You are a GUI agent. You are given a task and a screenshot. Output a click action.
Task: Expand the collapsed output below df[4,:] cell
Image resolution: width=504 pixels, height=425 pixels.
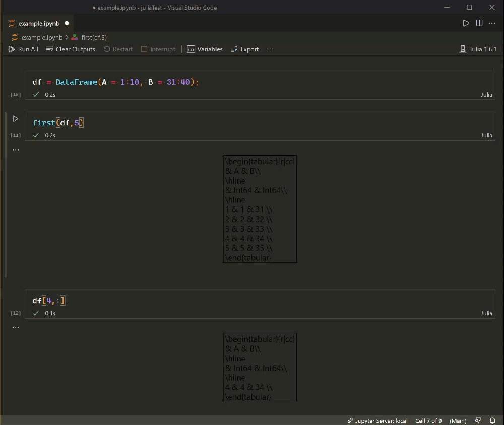click(x=15, y=326)
